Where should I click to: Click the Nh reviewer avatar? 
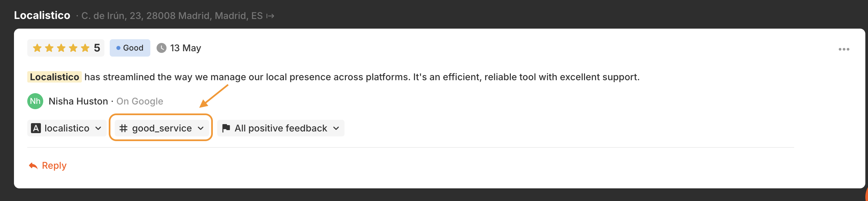pyautogui.click(x=35, y=101)
